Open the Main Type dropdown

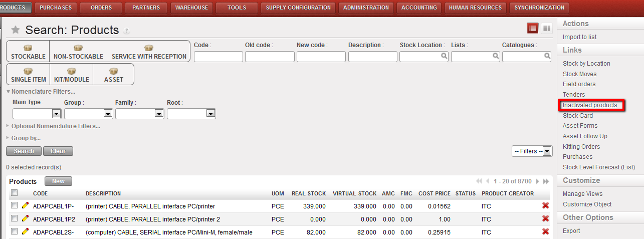click(56, 114)
